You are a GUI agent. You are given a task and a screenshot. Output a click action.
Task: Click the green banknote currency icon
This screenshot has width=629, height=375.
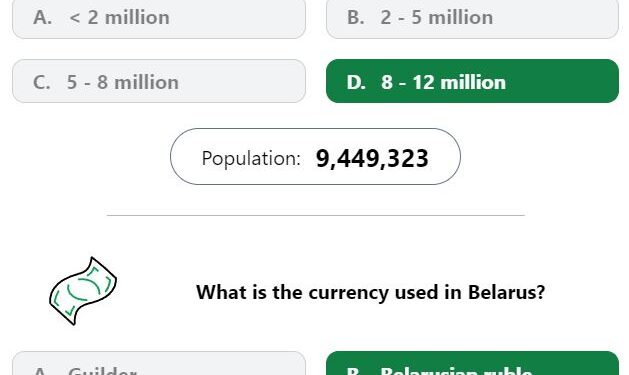83,291
